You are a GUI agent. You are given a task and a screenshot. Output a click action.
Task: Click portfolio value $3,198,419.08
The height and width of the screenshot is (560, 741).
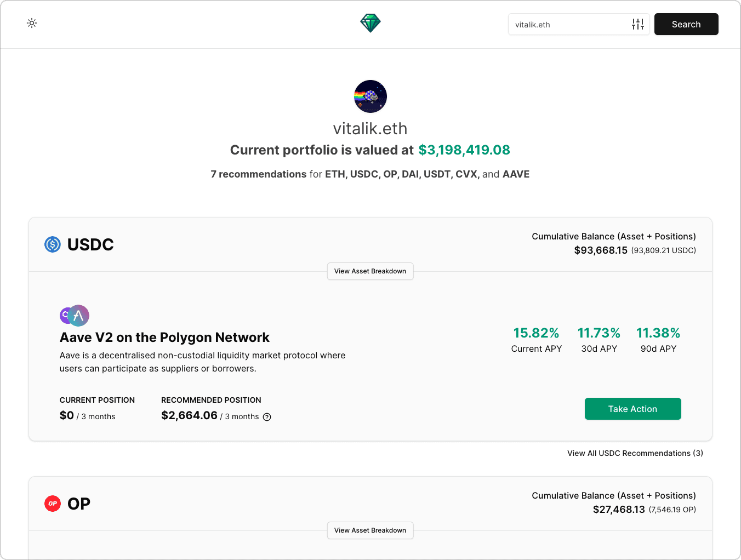(464, 150)
